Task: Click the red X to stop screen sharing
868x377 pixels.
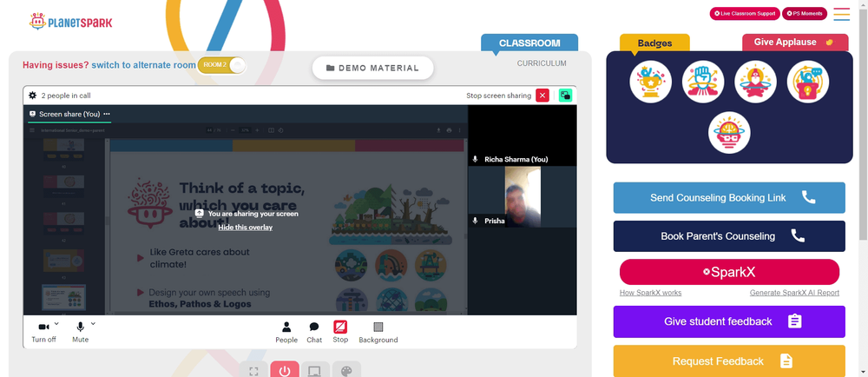Action: point(542,96)
